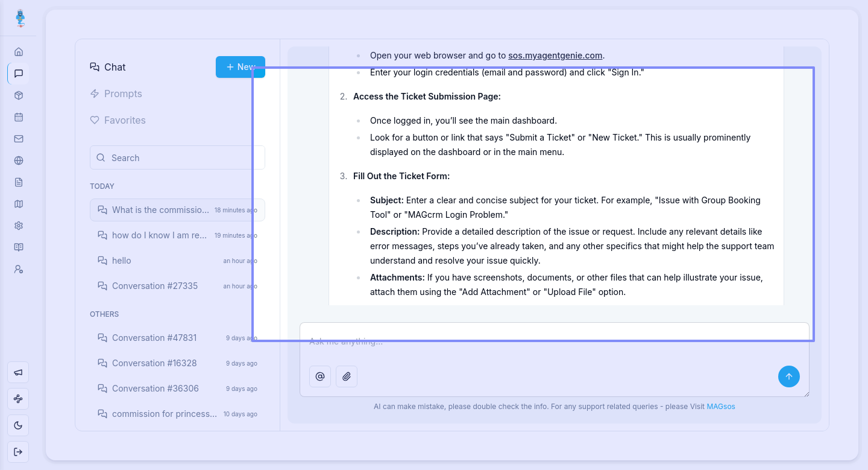Click the 'Ask me anything' message box
This screenshot has width=868, height=470.
542,343
